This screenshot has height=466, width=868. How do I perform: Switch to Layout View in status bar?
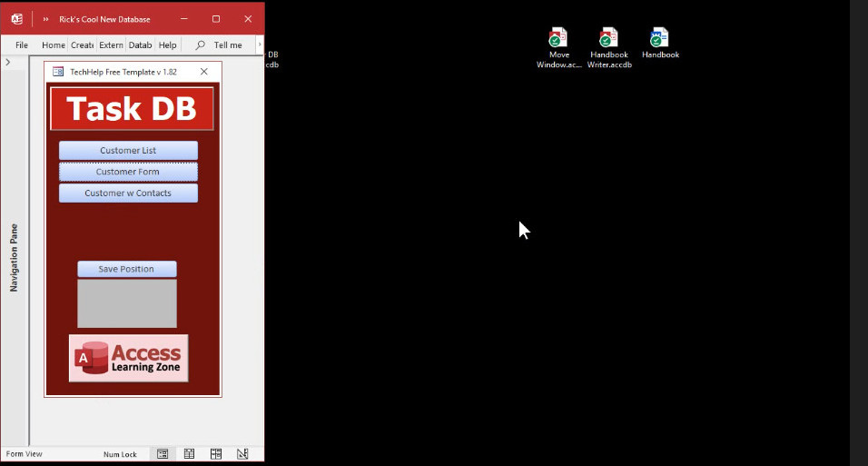point(216,453)
